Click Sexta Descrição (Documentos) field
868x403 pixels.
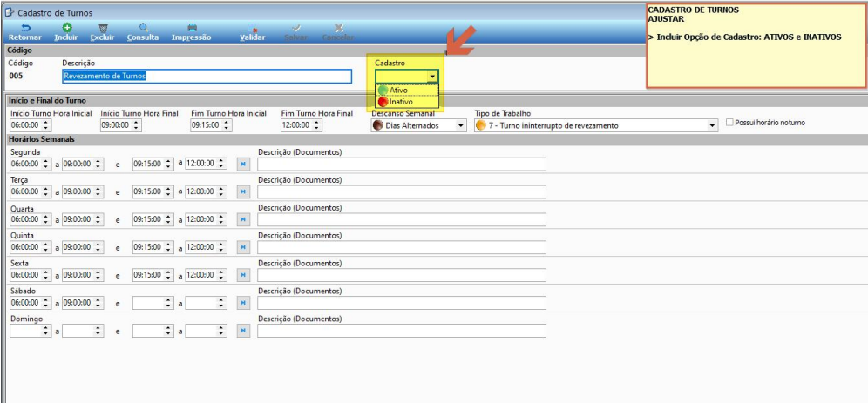pos(402,275)
